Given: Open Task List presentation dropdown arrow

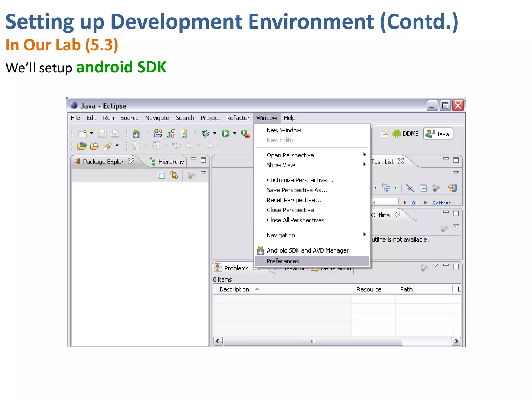Looking at the screenshot, I should point(395,187).
